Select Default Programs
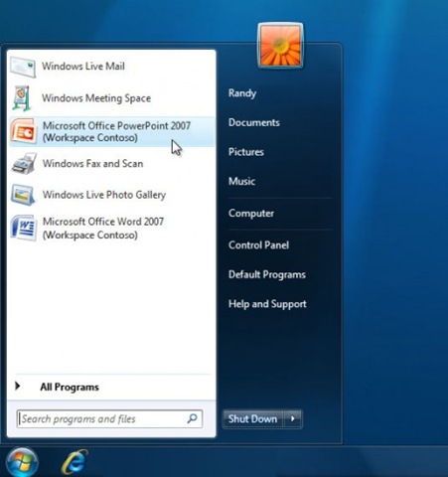This screenshot has height=477, width=448. (x=267, y=274)
